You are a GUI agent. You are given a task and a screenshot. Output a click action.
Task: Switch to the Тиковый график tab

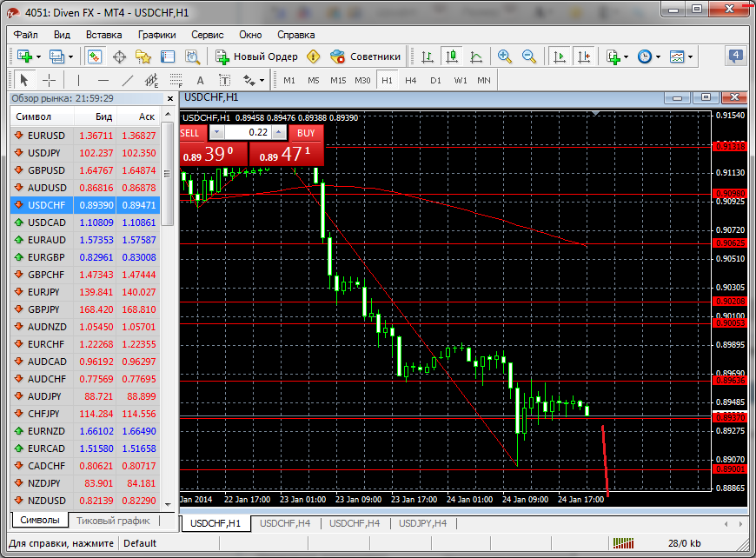[x=113, y=521]
